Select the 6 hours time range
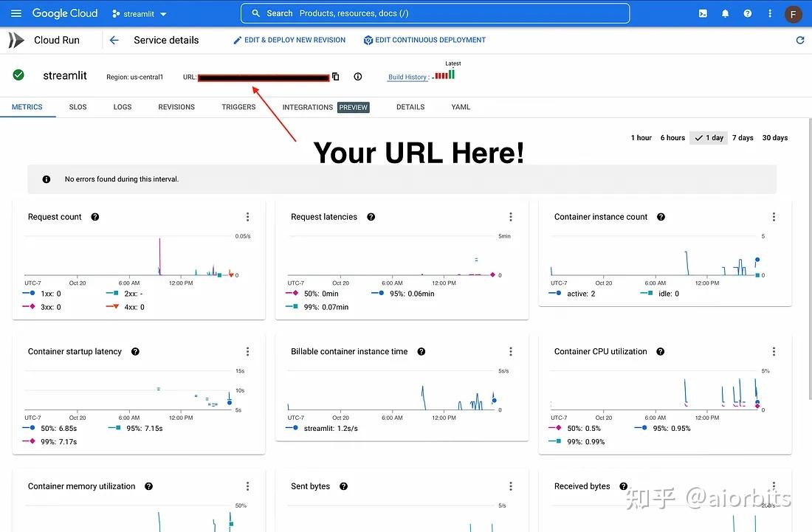Image resolution: width=812 pixels, height=532 pixels. pos(672,138)
